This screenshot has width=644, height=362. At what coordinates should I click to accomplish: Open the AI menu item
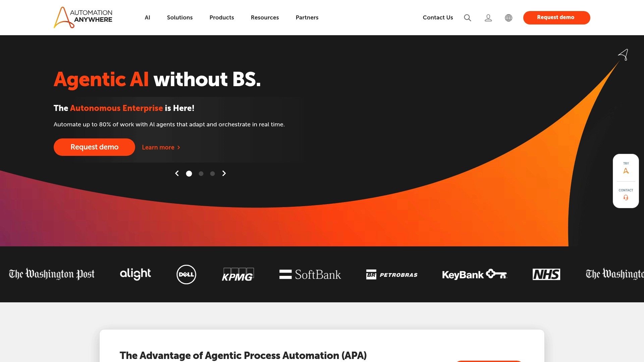[x=148, y=17]
